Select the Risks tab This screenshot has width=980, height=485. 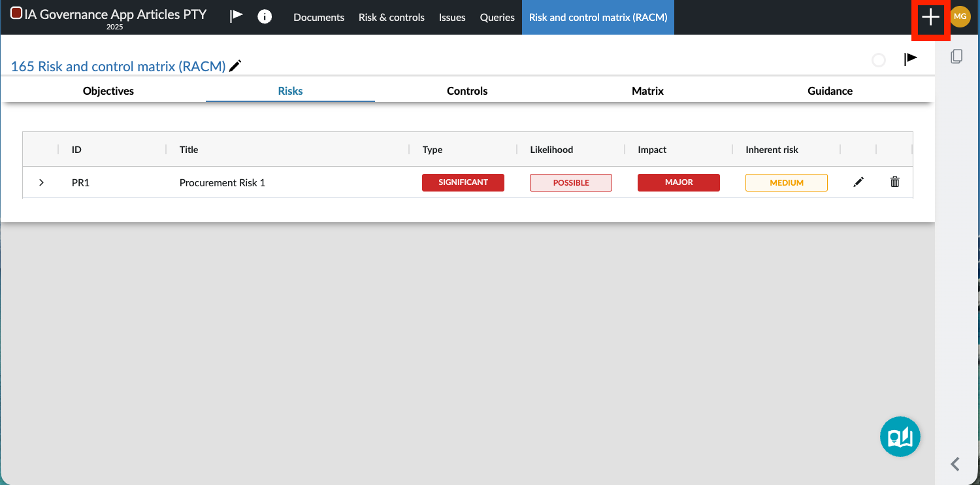290,91
